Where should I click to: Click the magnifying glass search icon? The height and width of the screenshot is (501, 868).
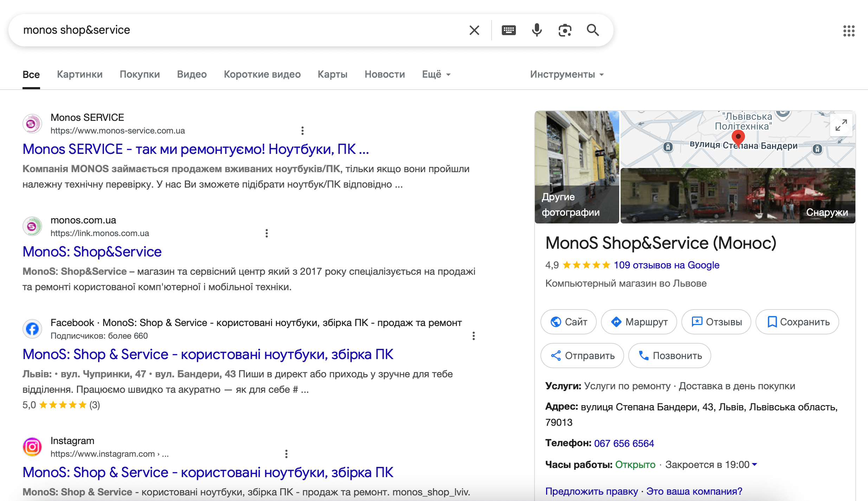pyautogui.click(x=593, y=30)
